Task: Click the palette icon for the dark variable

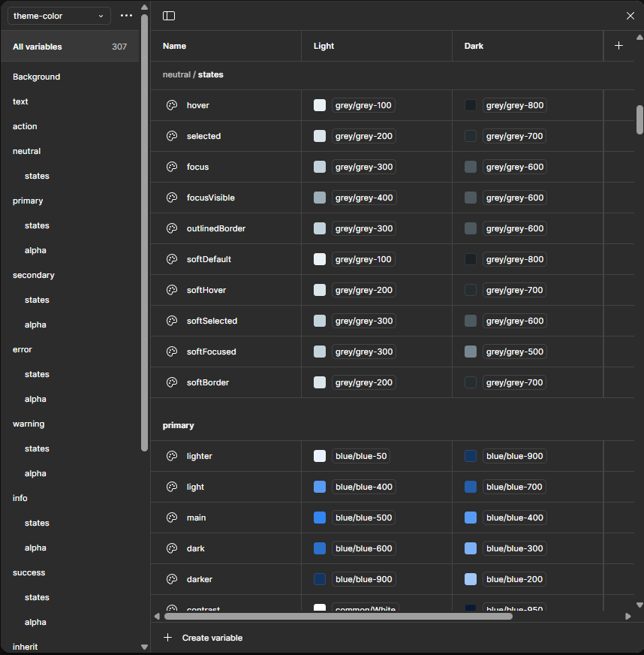Action: pyautogui.click(x=172, y=548)
